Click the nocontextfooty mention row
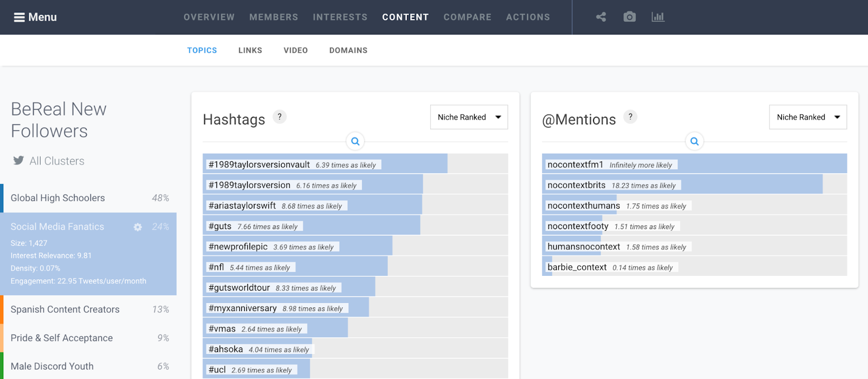868x379 pixels. tap(694, 226)
